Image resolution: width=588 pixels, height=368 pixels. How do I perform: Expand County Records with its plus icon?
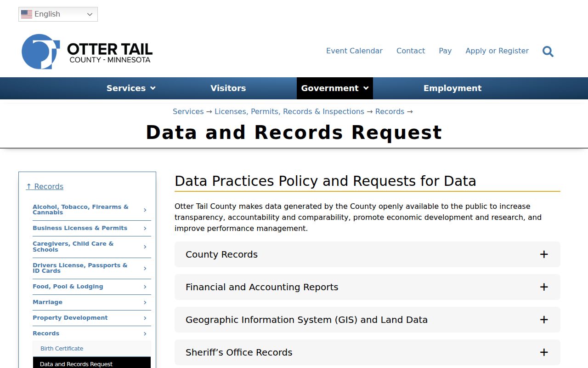(544, 254)
